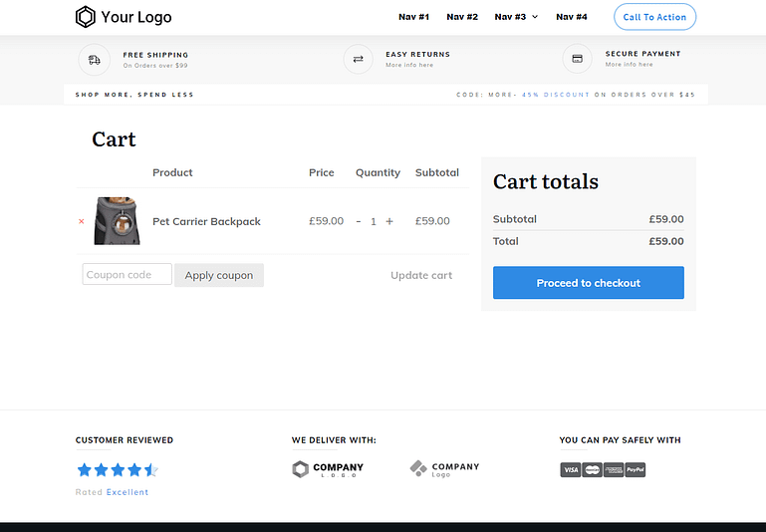Click the first Company Logo hexagon icon
Image resolution: width=766 pixels, height=532 pixels.
coord(301,469)
